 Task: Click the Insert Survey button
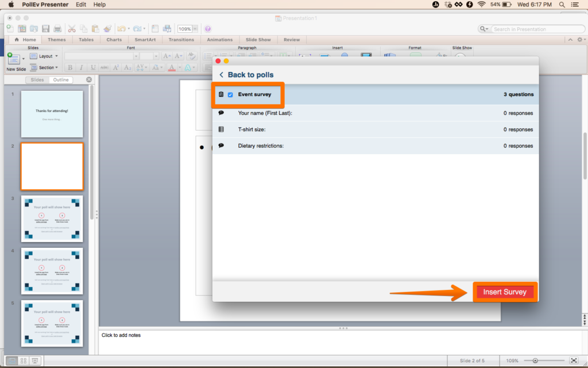(x=505, y=292)
